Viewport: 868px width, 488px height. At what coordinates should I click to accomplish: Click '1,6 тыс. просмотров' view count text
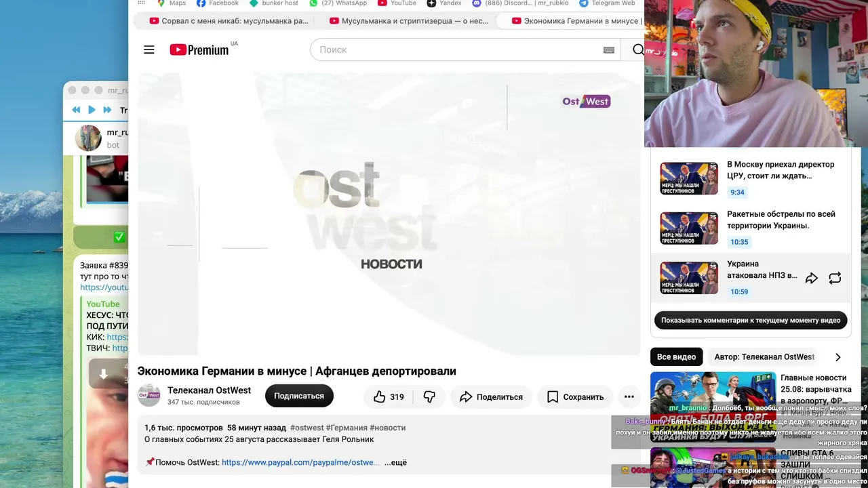pos(183,428)
